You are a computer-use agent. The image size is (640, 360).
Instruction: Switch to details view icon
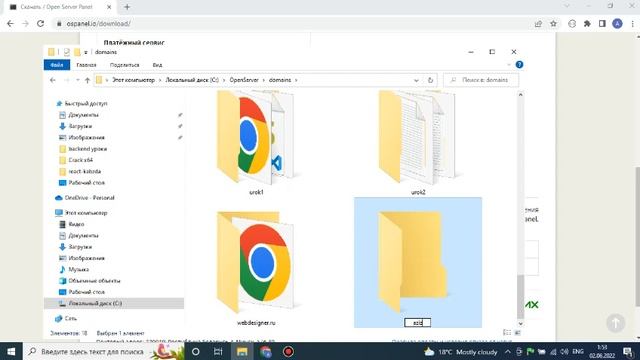click(x=507, y=333)
